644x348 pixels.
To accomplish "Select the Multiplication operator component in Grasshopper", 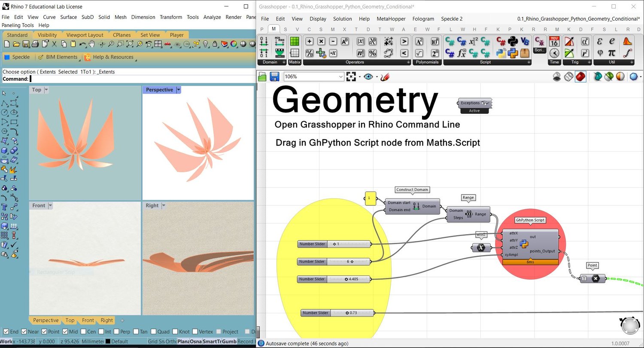I will click(321, 41).
